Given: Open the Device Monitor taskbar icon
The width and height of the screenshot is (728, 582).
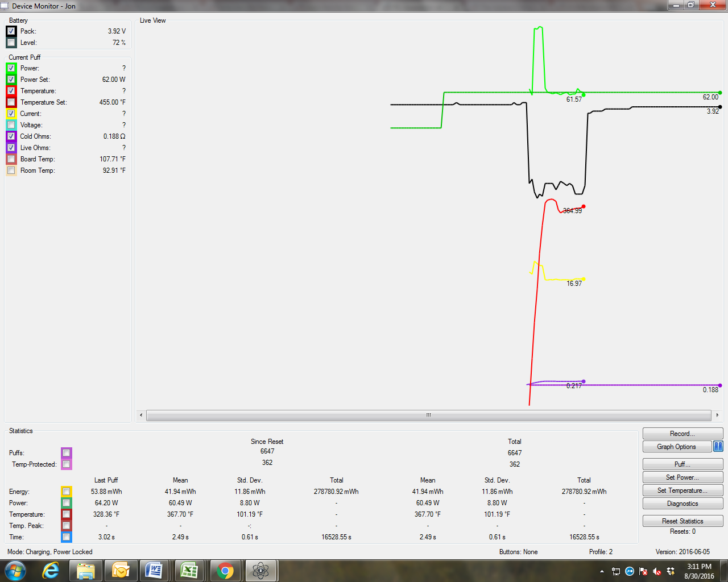Looking at the screenshot, I should (260, 570).
